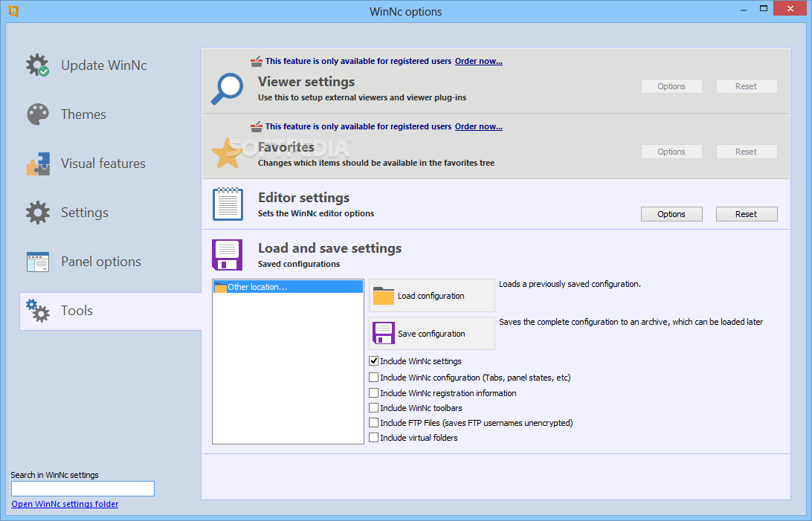Viewport: 812px width, 521px height.
Task: Click 'Load and save settings' heading
Action: (330, 248)
